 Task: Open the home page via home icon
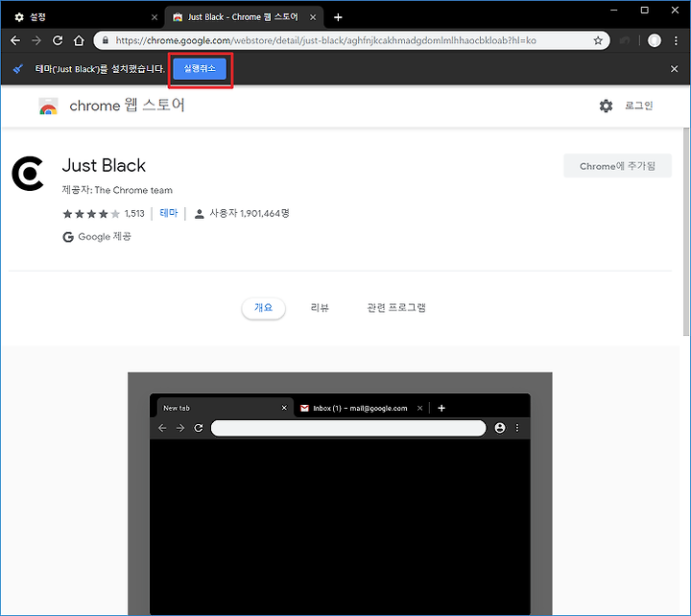point(79,40)
